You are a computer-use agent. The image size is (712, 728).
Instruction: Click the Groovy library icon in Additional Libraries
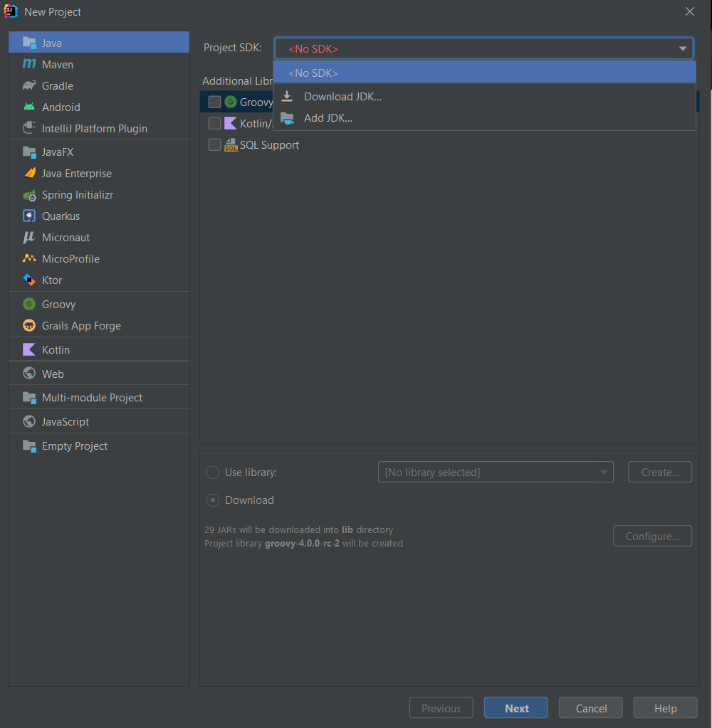pos(231,102)
